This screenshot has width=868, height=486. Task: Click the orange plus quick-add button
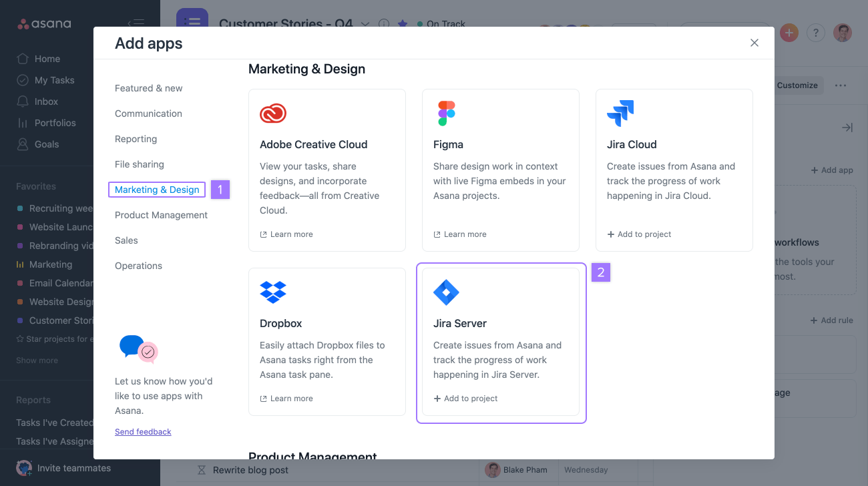click(x=789, y=32)
